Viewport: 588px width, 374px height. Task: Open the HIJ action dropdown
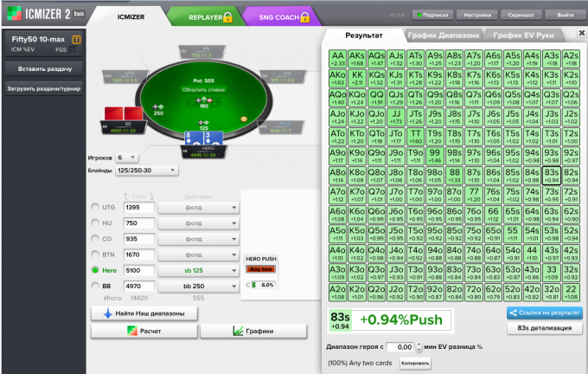click(198, 223)
